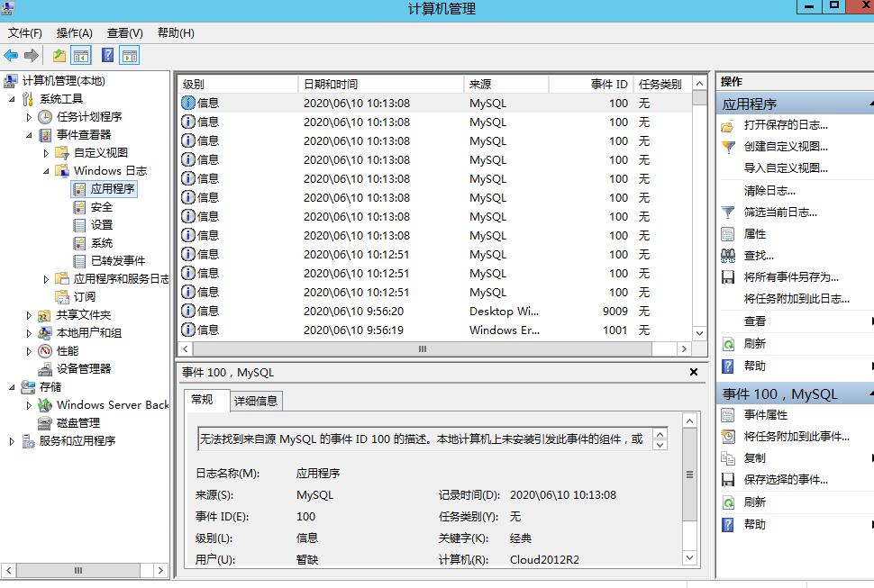Collapse the 事件查看器 tree node
Image resolution: width=874 pixels, height=588 pixels.
tap(29, 135)
